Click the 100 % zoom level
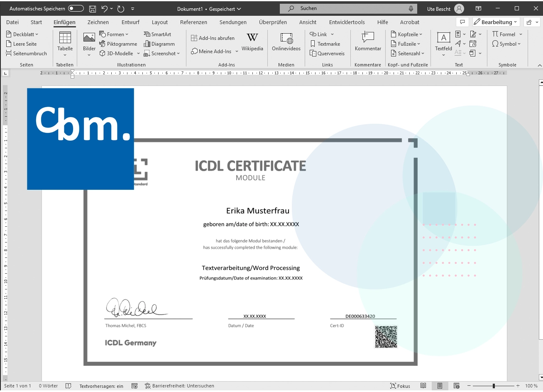543x392 pixels. [x=531, y=386]
